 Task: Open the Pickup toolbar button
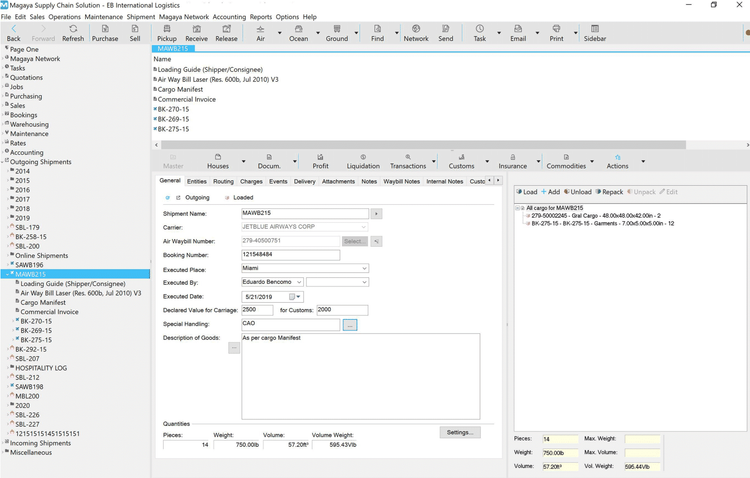(167, 33)
